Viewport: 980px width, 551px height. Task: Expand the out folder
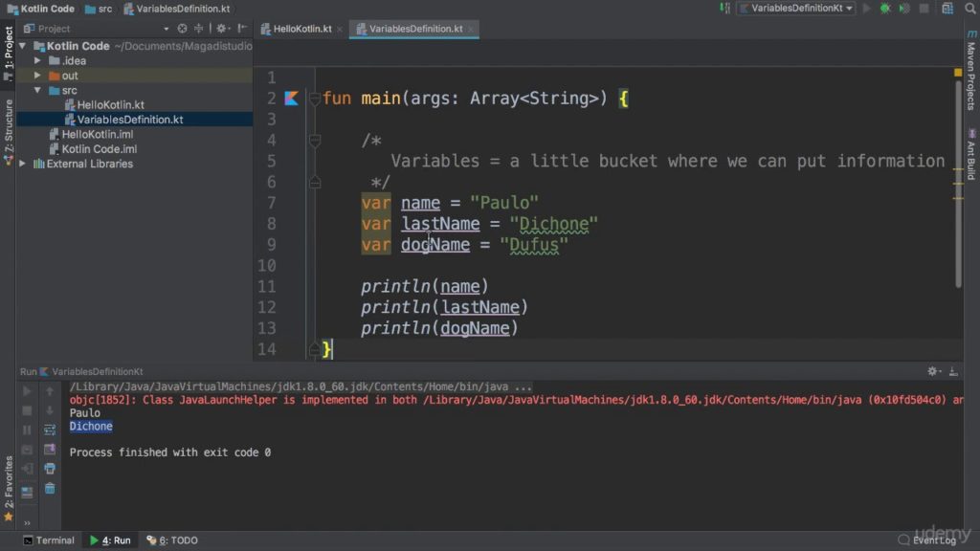pos(37,75)
